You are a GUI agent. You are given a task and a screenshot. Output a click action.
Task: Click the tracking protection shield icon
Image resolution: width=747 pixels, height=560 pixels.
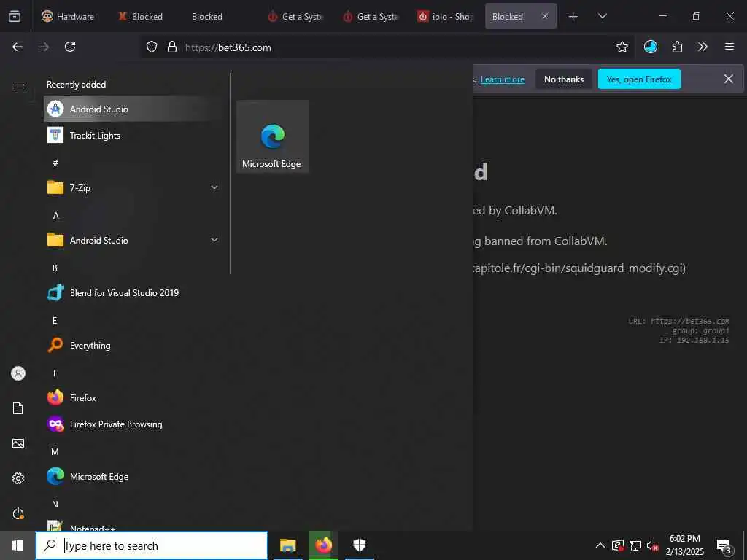[x=152, y=47]
